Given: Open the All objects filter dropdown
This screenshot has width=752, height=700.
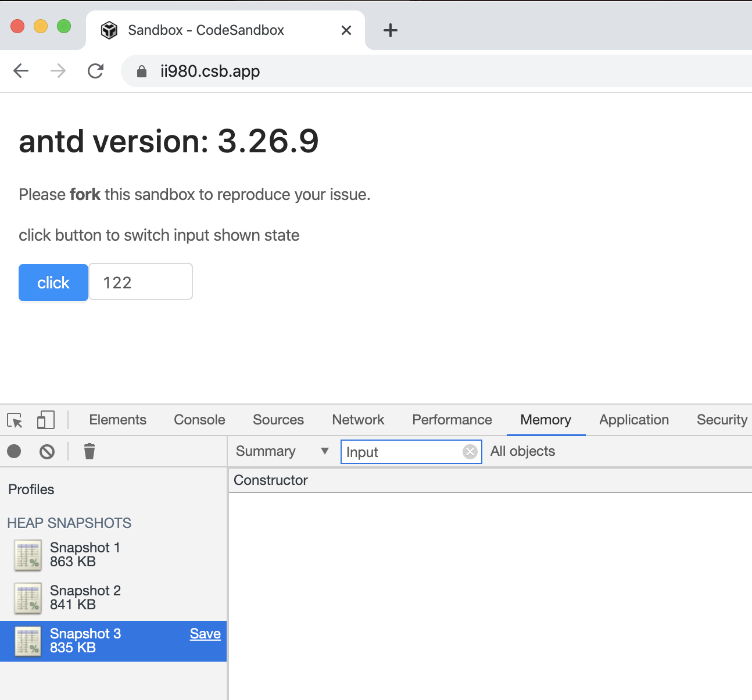Looking at the screenshot, I should (x=522, y=451).
